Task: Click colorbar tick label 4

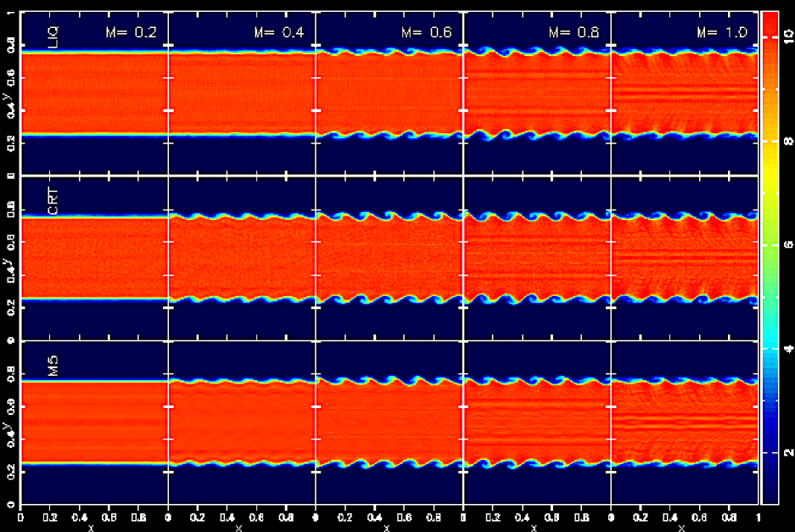Action: 788,349
